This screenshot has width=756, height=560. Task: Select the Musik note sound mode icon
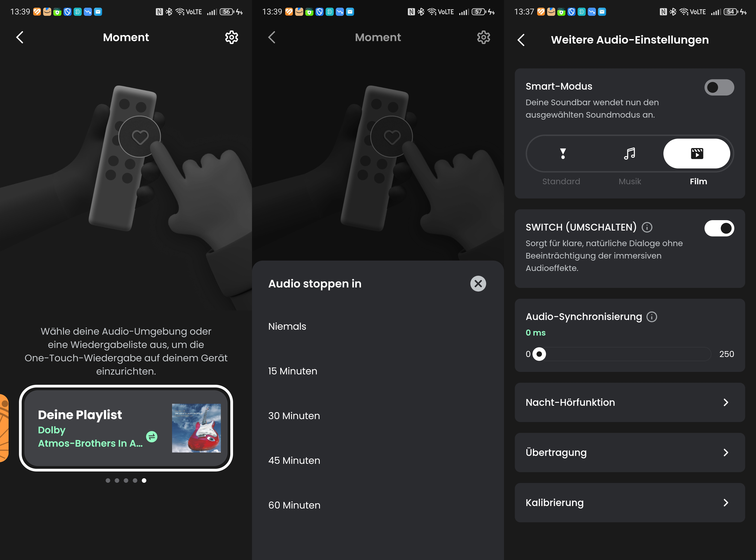tap(630, 154)
